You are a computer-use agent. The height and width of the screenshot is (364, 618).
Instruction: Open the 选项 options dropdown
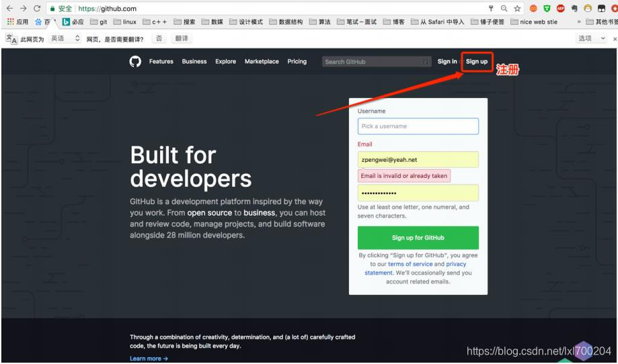591,38
